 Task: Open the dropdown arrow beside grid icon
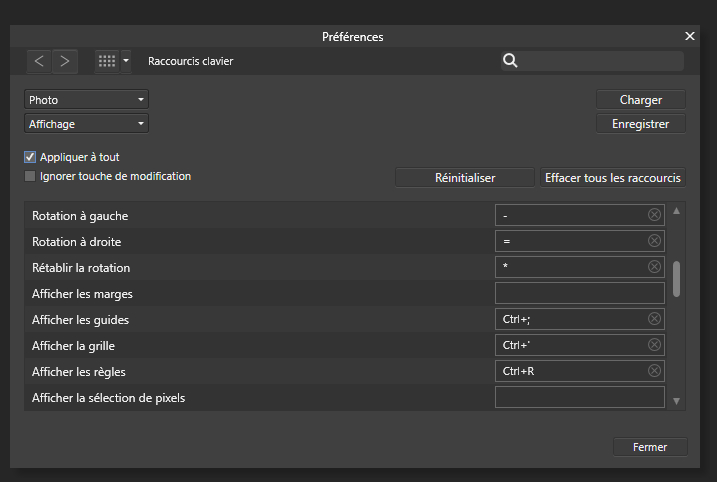pos(126,61)
